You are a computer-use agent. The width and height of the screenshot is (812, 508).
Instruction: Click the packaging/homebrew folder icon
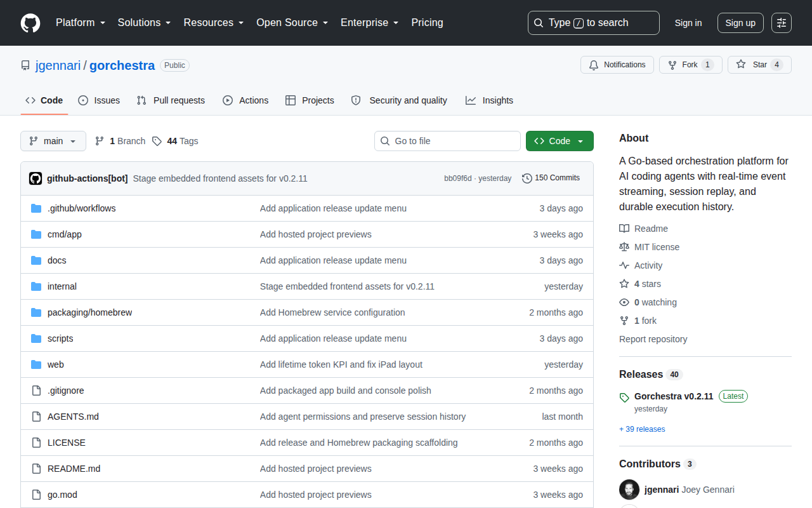coord(36,312)
